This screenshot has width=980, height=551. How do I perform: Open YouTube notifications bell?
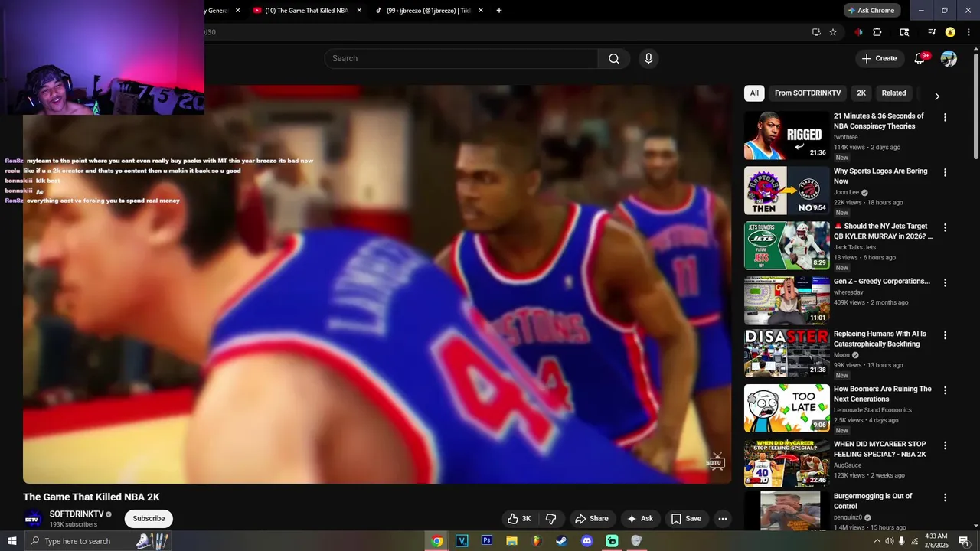(920, 59)
